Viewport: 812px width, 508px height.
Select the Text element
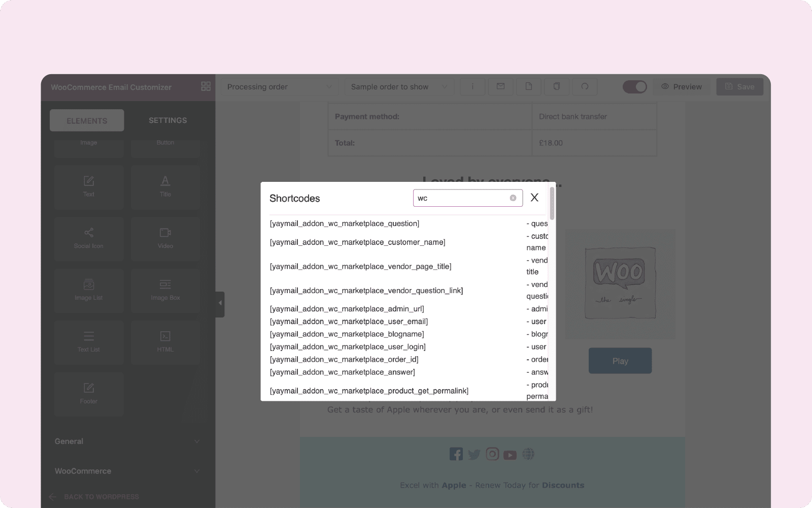pyautogui.click(x=89, y=187)
